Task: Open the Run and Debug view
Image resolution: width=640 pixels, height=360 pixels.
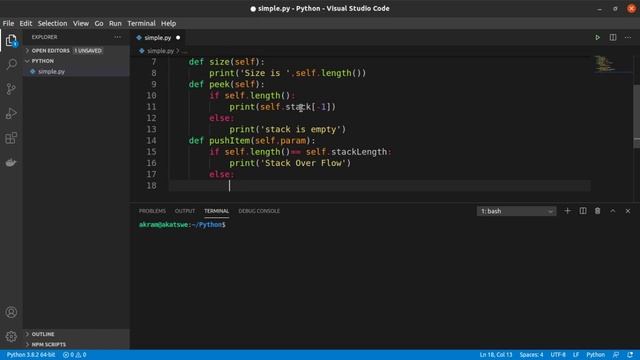Action: point(11,113)
